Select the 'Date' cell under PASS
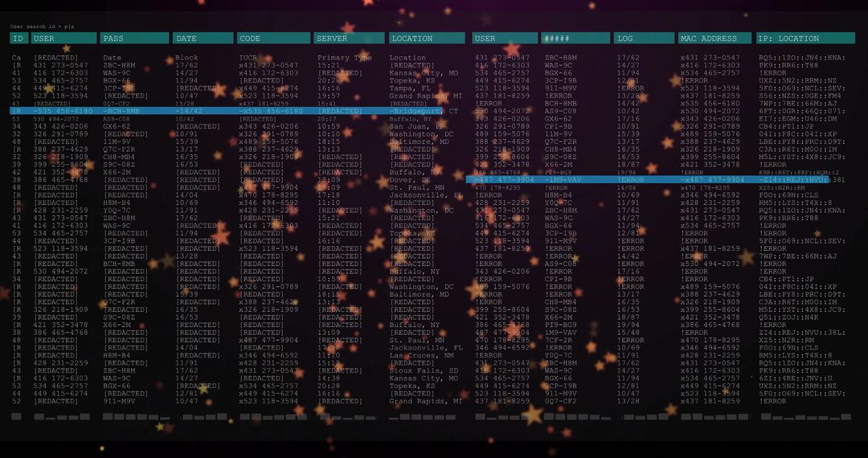This screenshot has width=868, height=458. click(112, 58)
